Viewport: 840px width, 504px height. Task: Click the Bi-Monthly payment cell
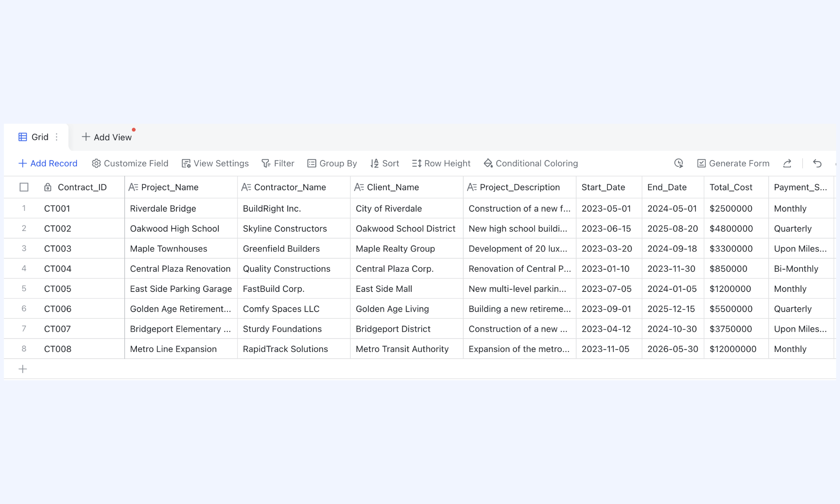pos(801,269)
